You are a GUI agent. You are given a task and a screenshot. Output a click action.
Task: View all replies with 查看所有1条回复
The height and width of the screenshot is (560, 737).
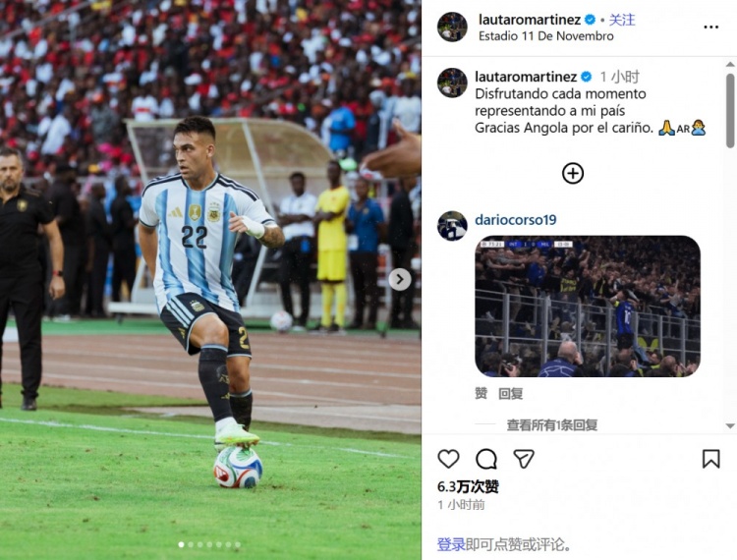pyautogui.click(x=552, y=425)
